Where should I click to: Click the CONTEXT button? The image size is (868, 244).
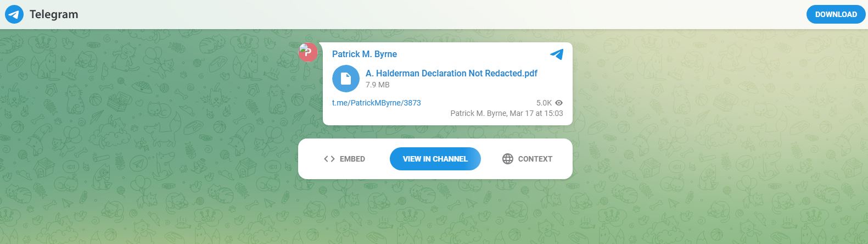(527, 159)
